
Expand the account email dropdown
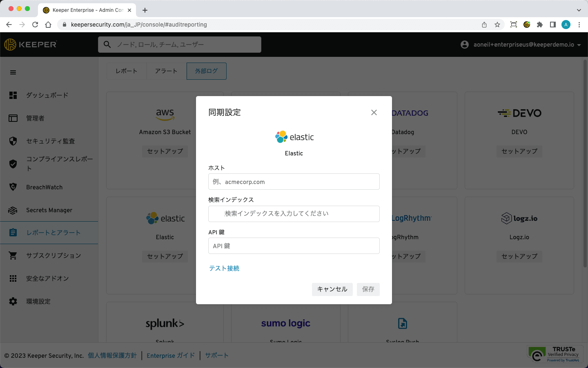[579, 45]
